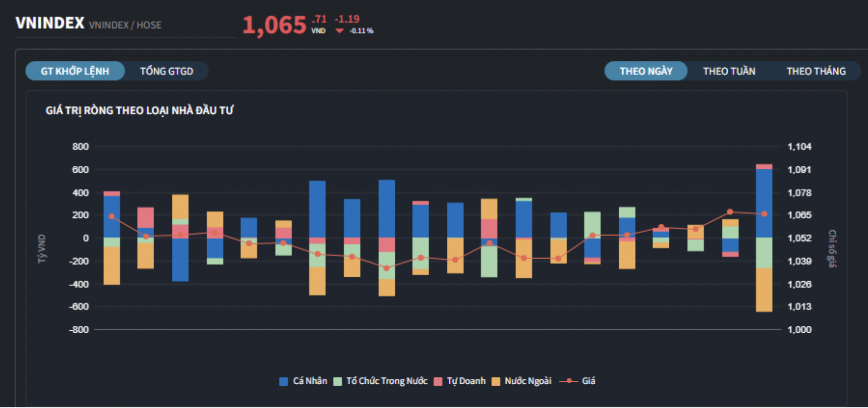This screenshot has height=408, width=868.
Task: Click the last price line data point
Action: (x=764, y=214)
